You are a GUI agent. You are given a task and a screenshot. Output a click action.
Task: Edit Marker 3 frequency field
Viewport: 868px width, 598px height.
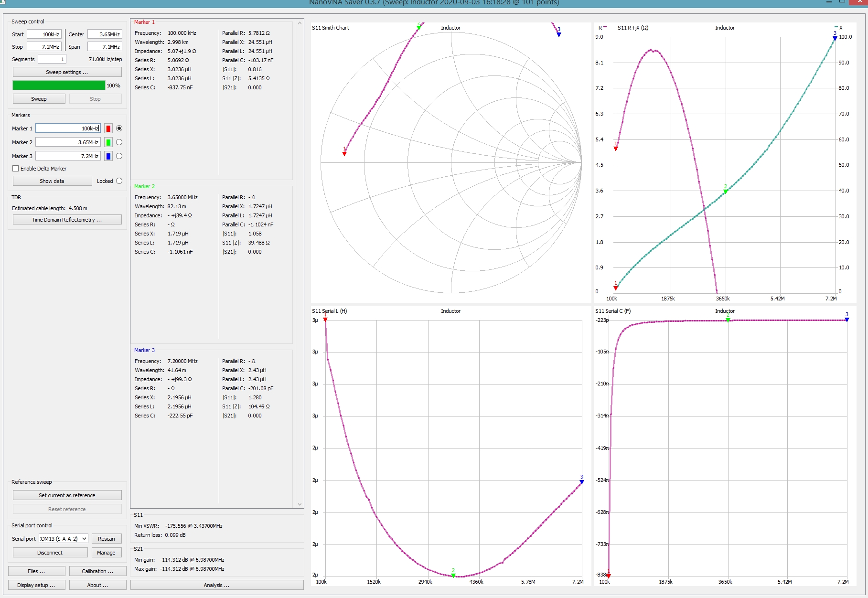tap(68, 156)
